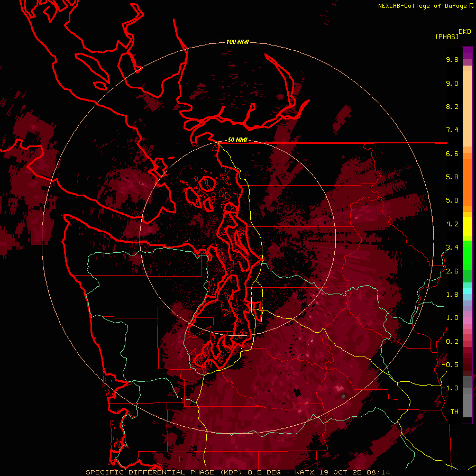This screenshot has height=476, width=476.
Task: Pick the pink color bar segment
Action: [x=467, y=321]
